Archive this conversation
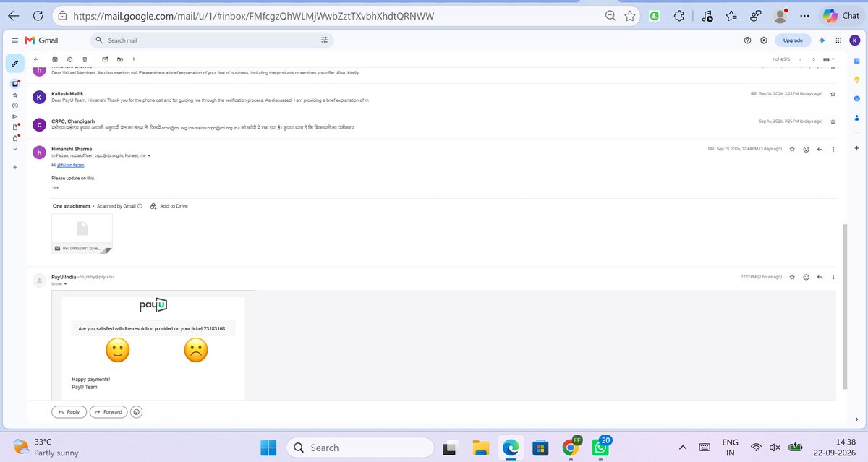 tap(55, 59)
